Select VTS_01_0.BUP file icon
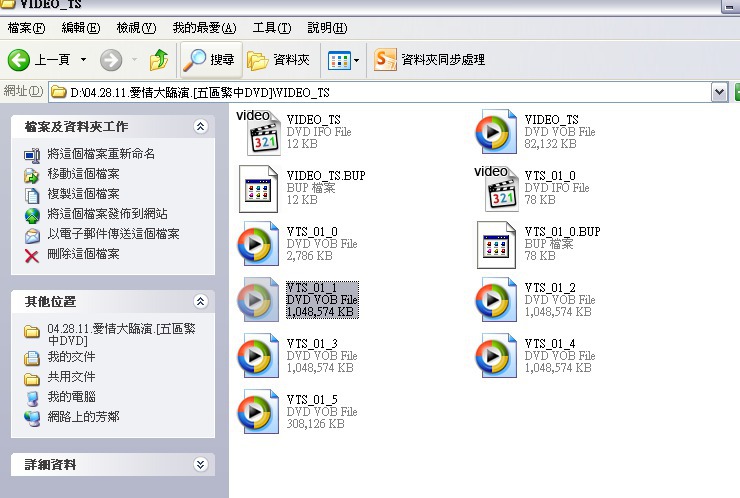740x498 pixels. [496, 245]
